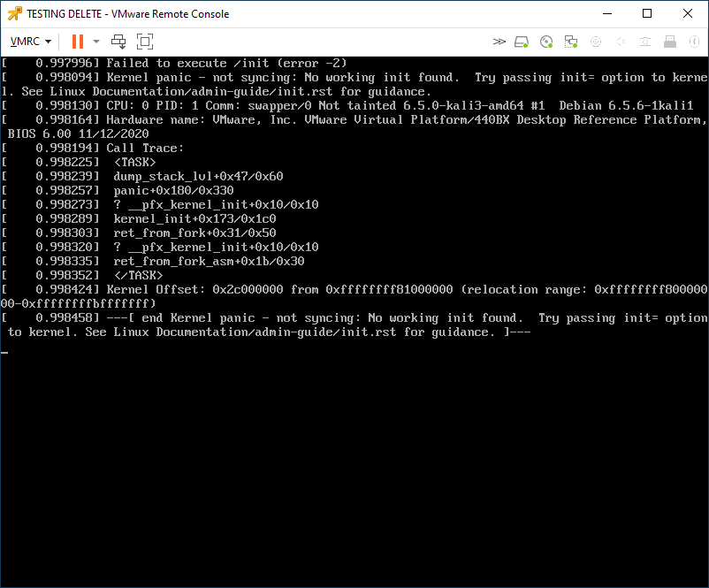The height and width of the screenshot is (588, 709).
Task: Send Ctrl+Alt+Del to the virtual machine
Action: 118,42
